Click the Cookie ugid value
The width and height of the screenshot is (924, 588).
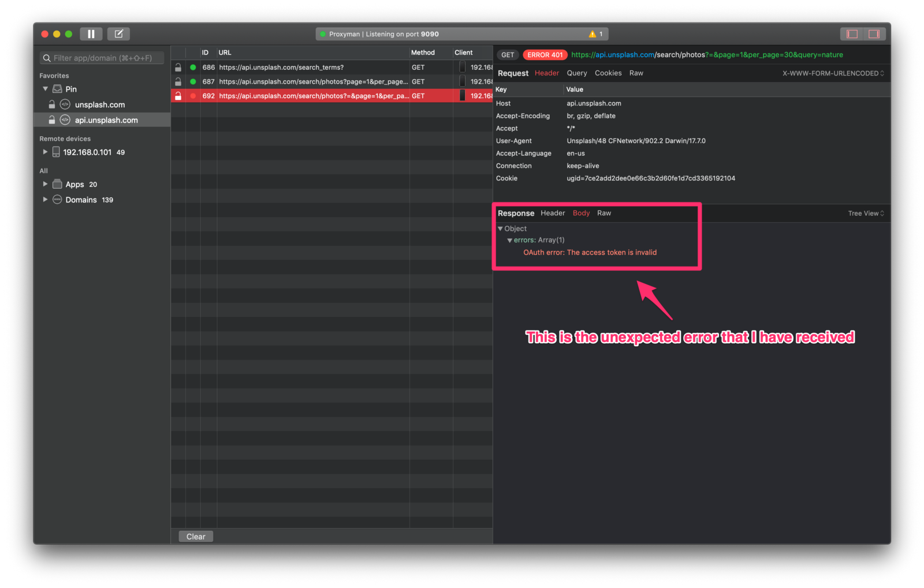click(651, 178)
